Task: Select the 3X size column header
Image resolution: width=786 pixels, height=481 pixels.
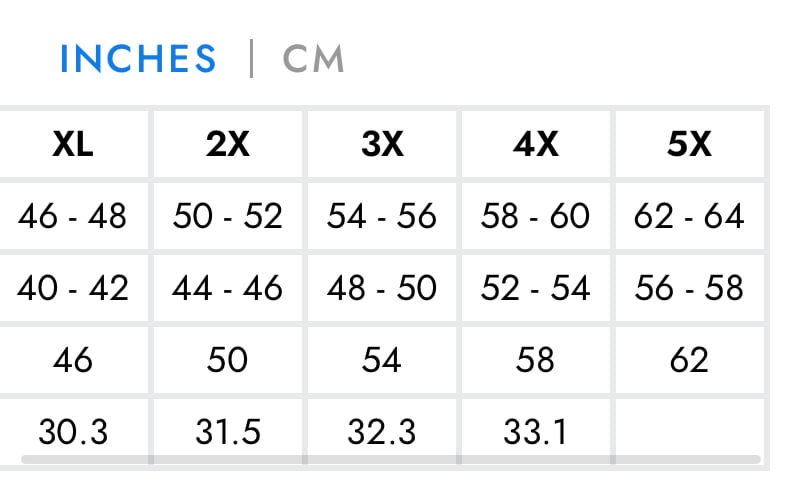Action: tap(381, 144)
